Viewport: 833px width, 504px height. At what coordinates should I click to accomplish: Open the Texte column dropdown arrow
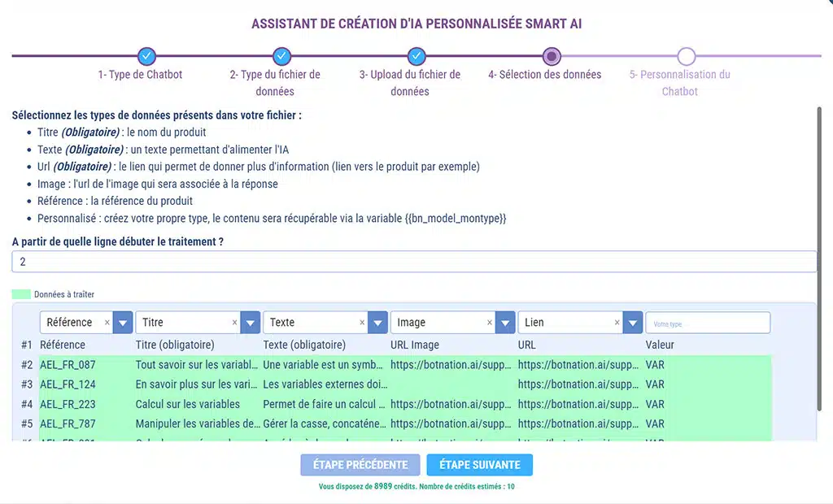coord(377,323)
